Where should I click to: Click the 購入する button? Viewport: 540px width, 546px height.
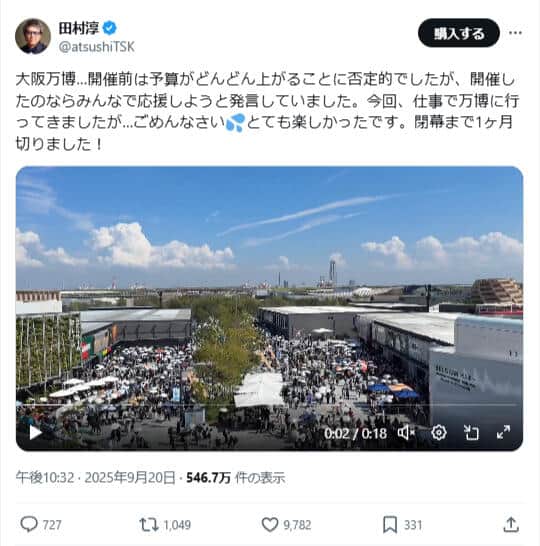pos(459,33)
